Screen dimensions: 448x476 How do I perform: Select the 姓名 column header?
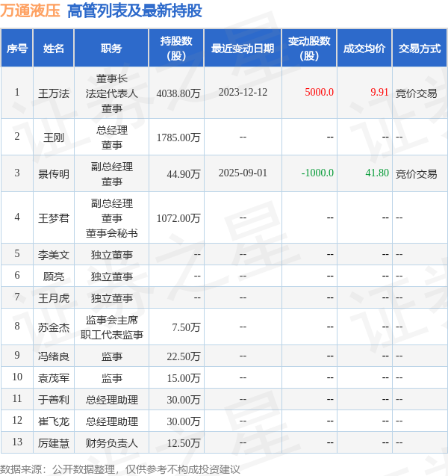pyautogui.click(x=53, y=49)
